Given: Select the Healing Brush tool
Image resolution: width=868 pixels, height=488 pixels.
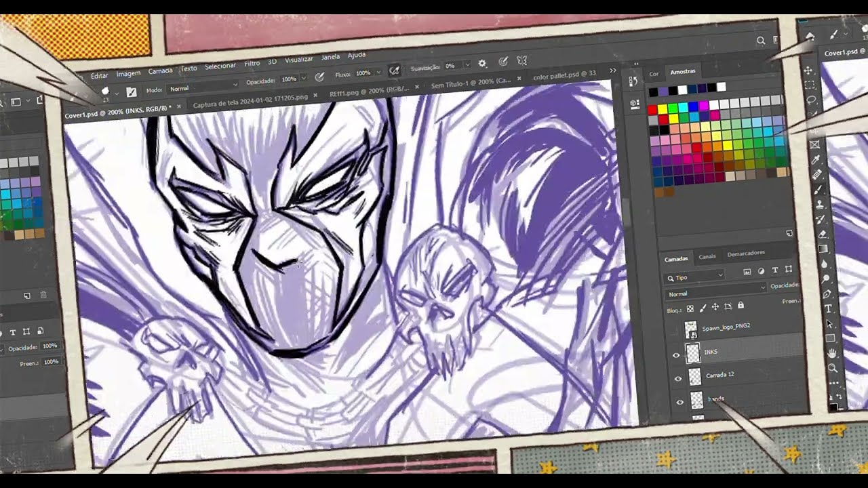Looking at the screenshot, I should point(816,175).
